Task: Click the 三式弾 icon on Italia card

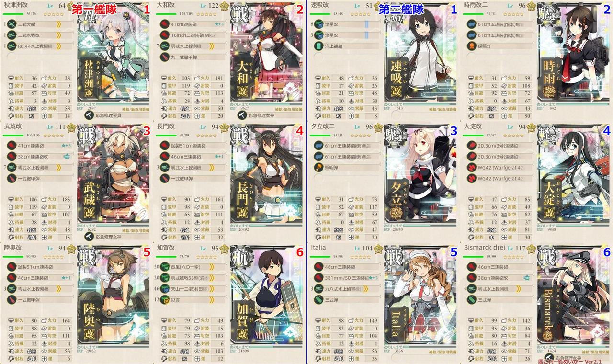Action: point(317,299)
